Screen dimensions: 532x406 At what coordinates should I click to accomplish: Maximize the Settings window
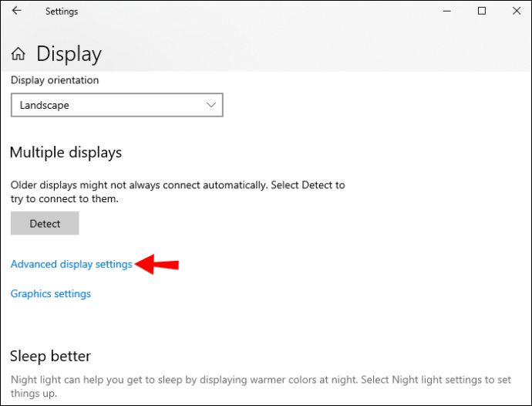481,11
